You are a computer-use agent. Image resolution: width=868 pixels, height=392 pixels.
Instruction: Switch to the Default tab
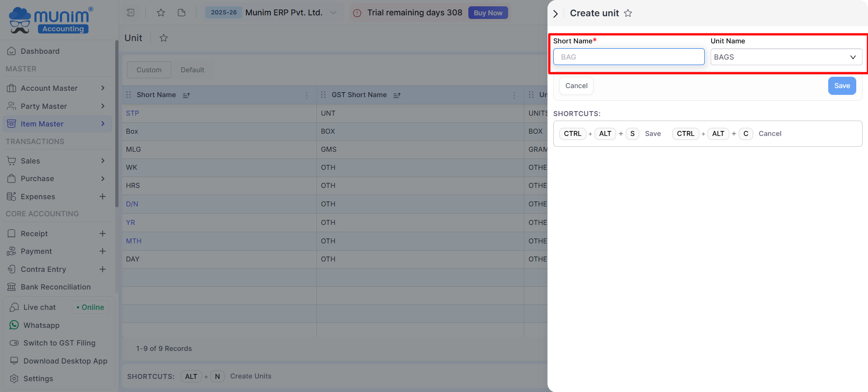point(193,70)
